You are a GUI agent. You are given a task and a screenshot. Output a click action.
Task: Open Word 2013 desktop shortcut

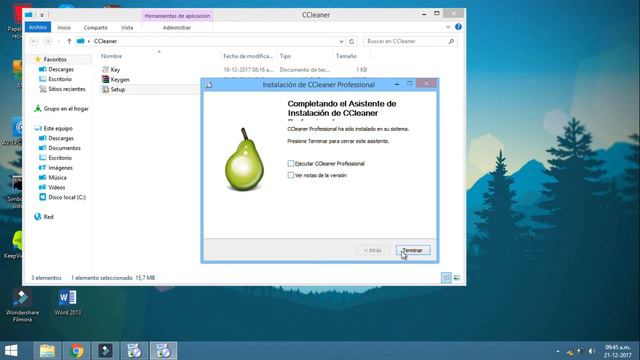click(68, 302)
